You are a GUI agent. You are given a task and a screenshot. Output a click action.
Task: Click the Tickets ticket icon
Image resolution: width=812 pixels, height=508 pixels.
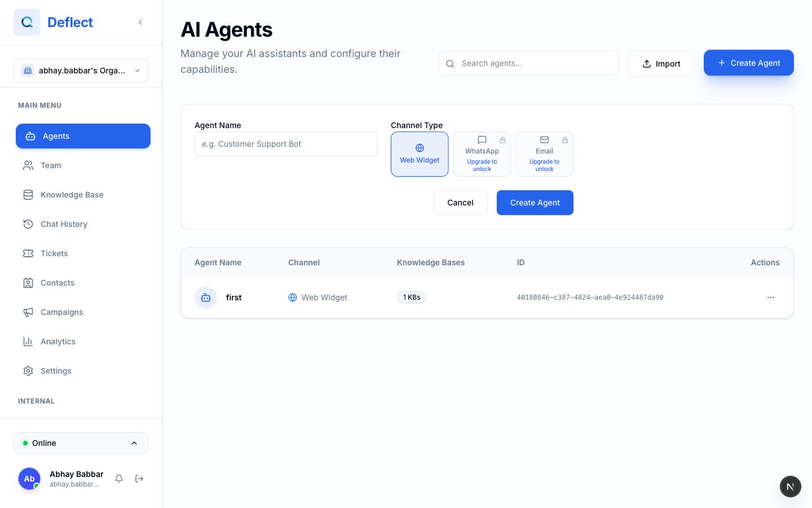(x=28, y=253)
